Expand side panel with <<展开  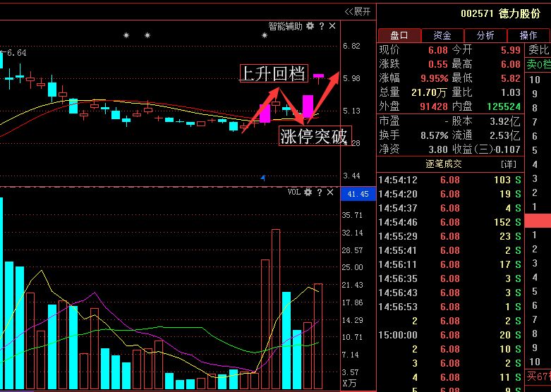pyautogui.click(x=357, y=11)
